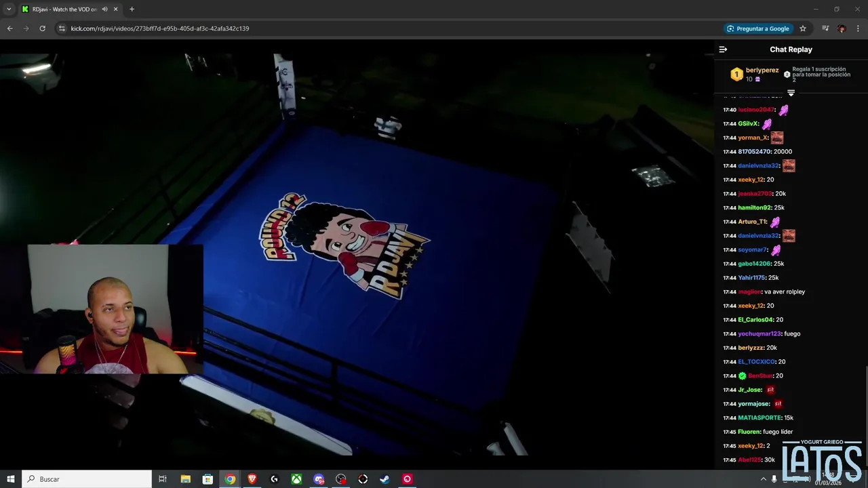Click berlyzzz chat username
The width and height of the screenshot is (868, 488).
[x=751, y=348]
